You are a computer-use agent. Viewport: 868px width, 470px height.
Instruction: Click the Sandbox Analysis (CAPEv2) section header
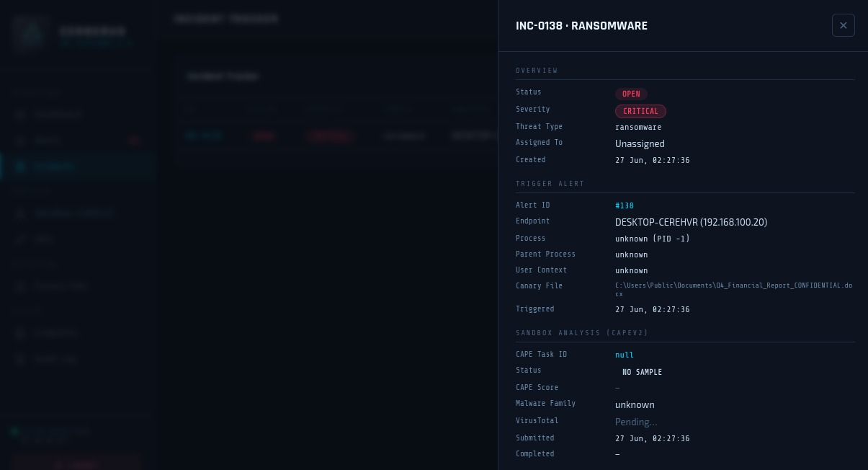[582, 333]
